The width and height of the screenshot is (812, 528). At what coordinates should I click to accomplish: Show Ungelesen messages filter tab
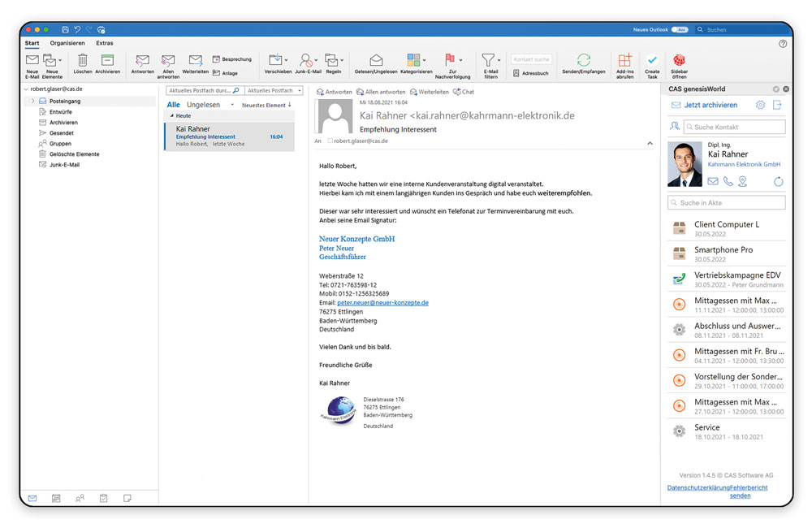[203, 105]
